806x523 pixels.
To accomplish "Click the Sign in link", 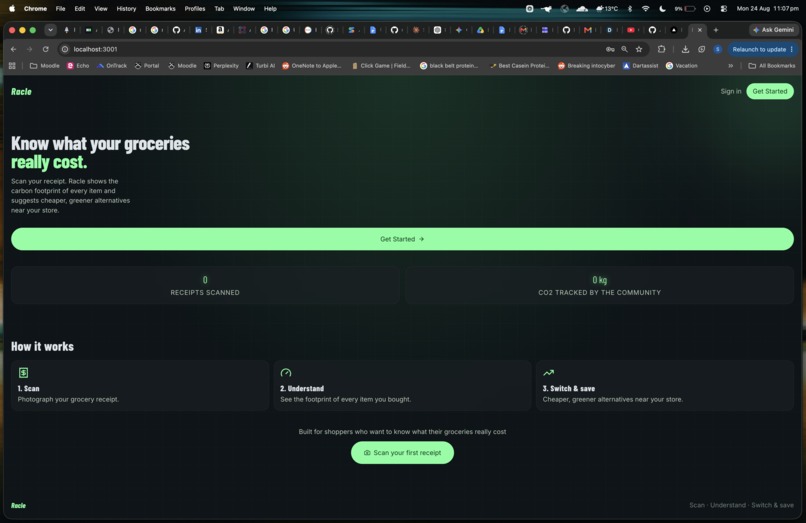I will click(730, 92).
